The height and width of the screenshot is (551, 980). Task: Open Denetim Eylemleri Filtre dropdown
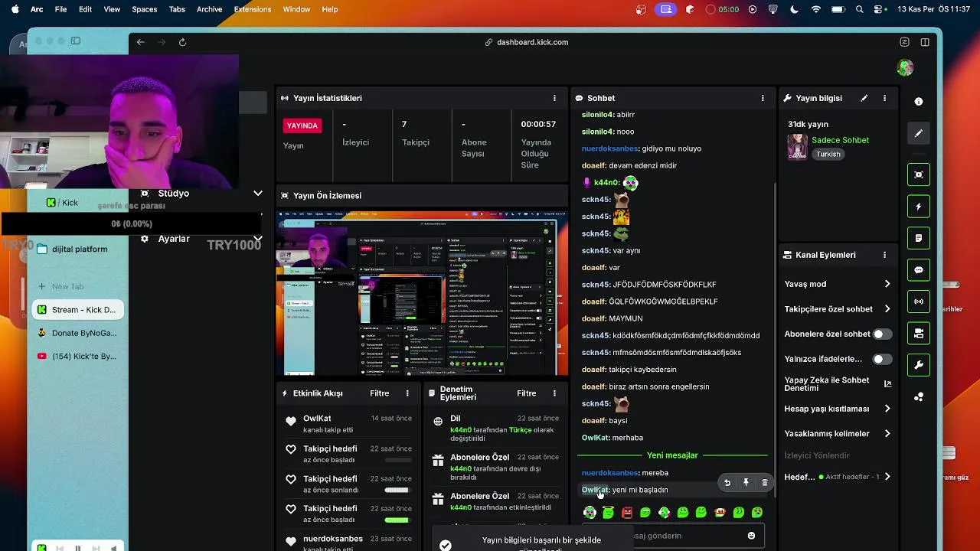click(527, 393)
